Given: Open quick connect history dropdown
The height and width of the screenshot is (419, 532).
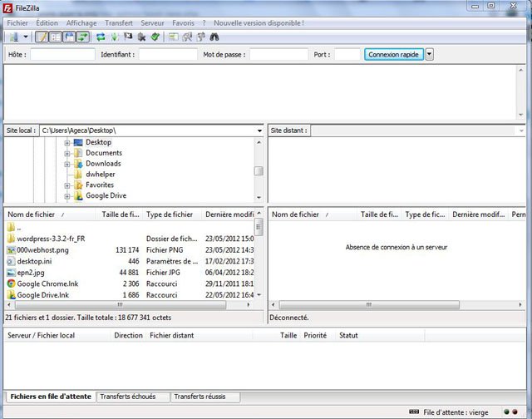Looking at the screenshot, I should click(429, 54).
